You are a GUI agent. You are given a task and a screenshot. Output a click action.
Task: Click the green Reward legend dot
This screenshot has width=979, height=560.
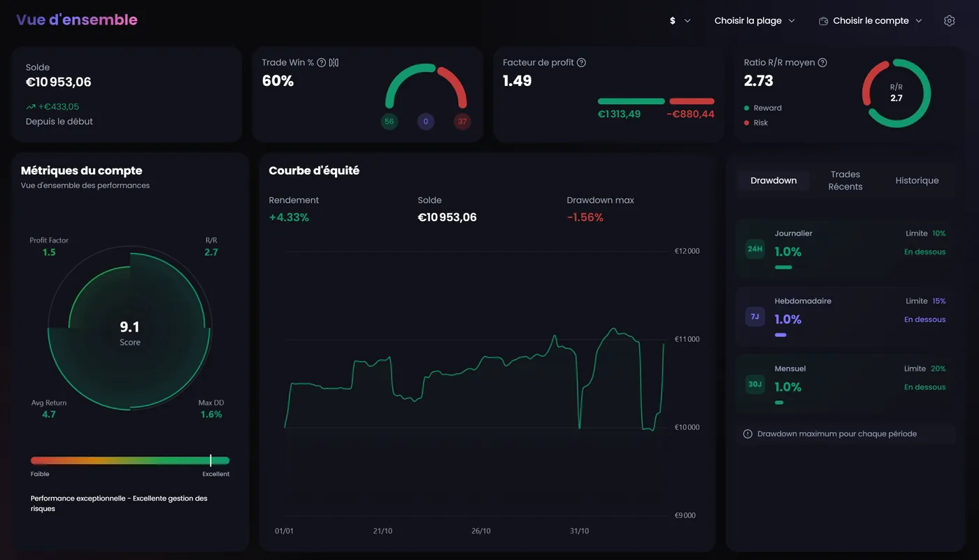pyautogui.click(x=747, y=108)
